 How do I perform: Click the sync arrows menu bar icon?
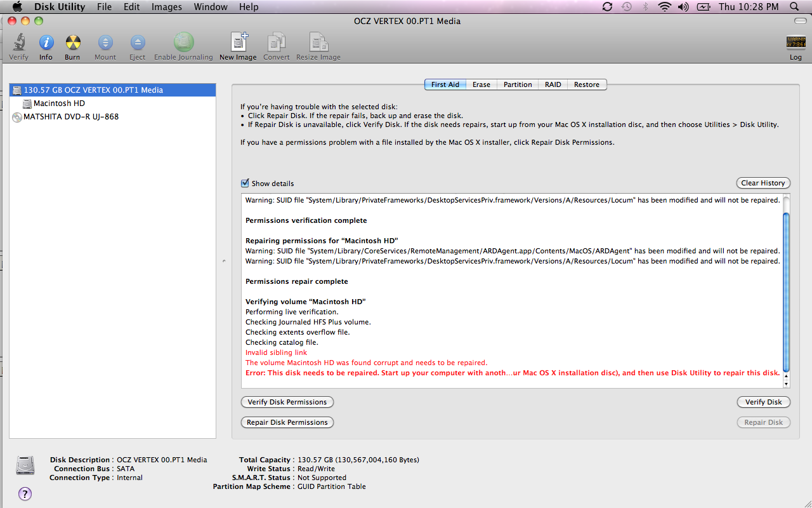tap(608, 7)
